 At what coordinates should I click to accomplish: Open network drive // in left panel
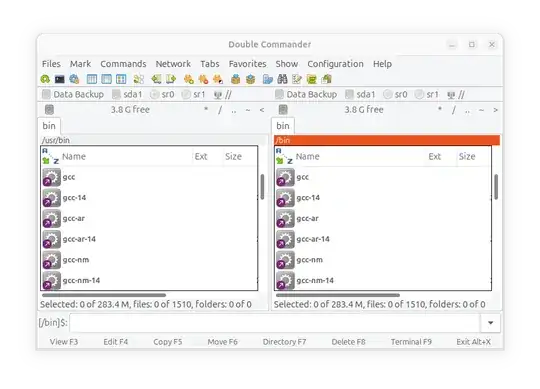(222, 94)
